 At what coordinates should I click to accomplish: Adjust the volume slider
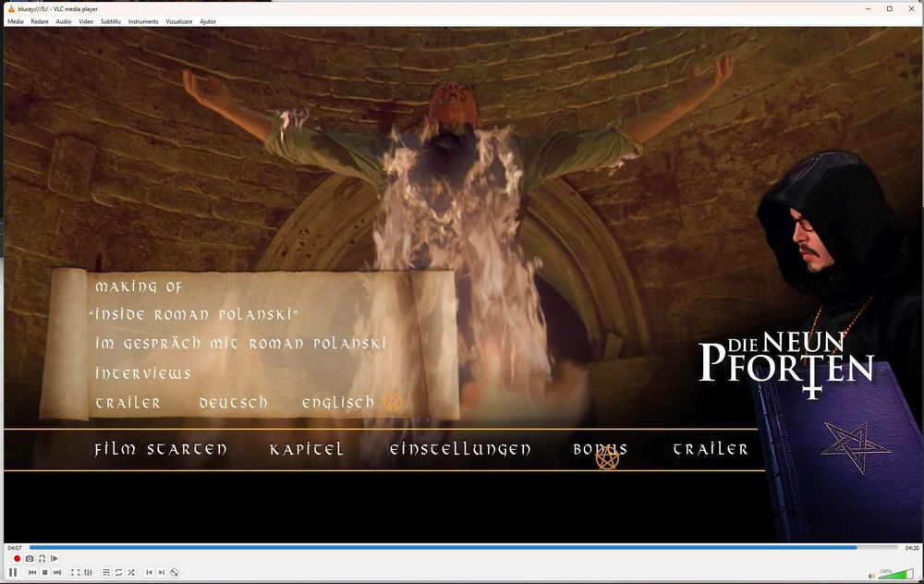895,574
